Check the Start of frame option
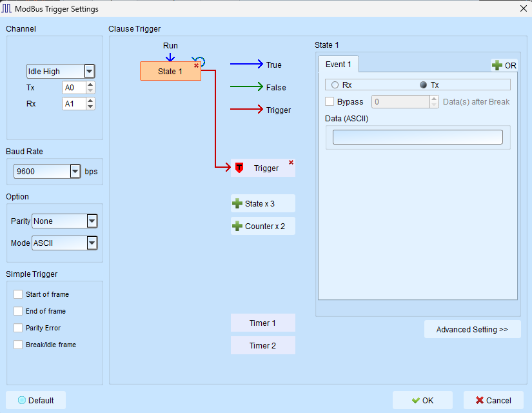This screenshot has height=413, width=532. (x=18, y=294)
